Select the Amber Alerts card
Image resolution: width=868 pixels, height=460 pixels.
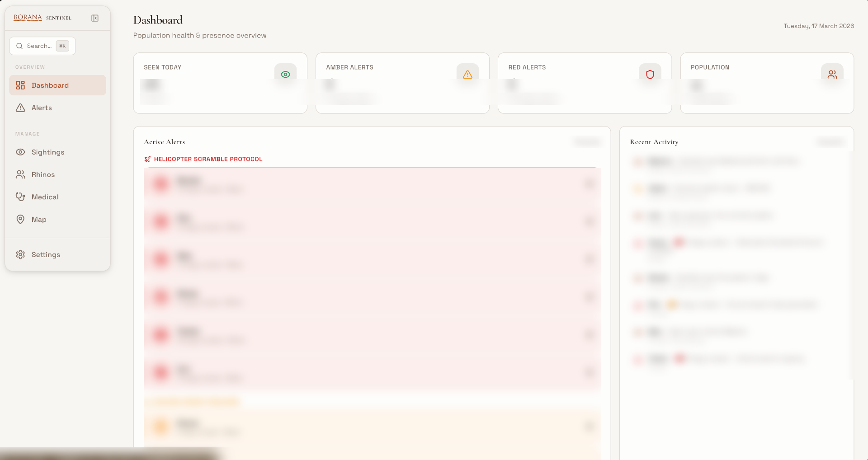tap(402, 83)
